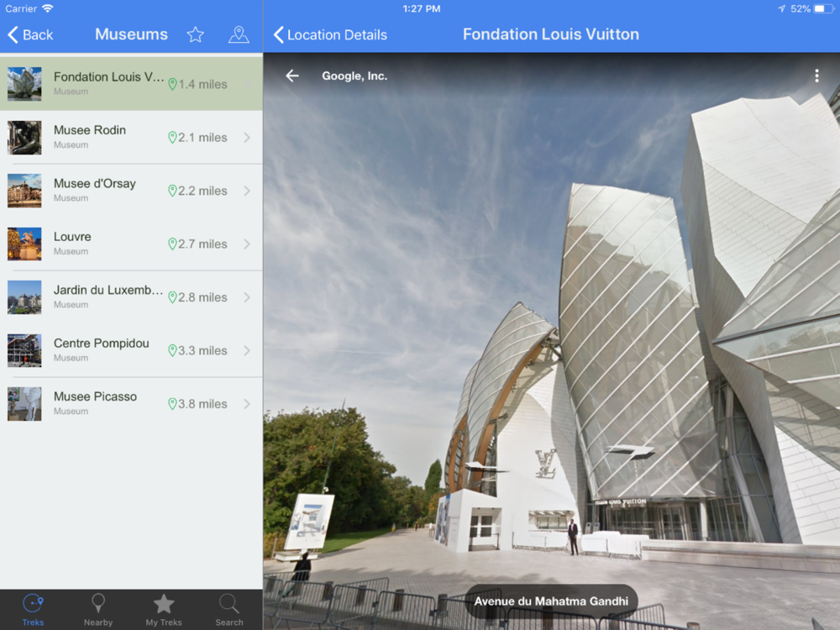Select Jardin du Luxemb… list entry name
840x630 pixels.
point(108,290)
